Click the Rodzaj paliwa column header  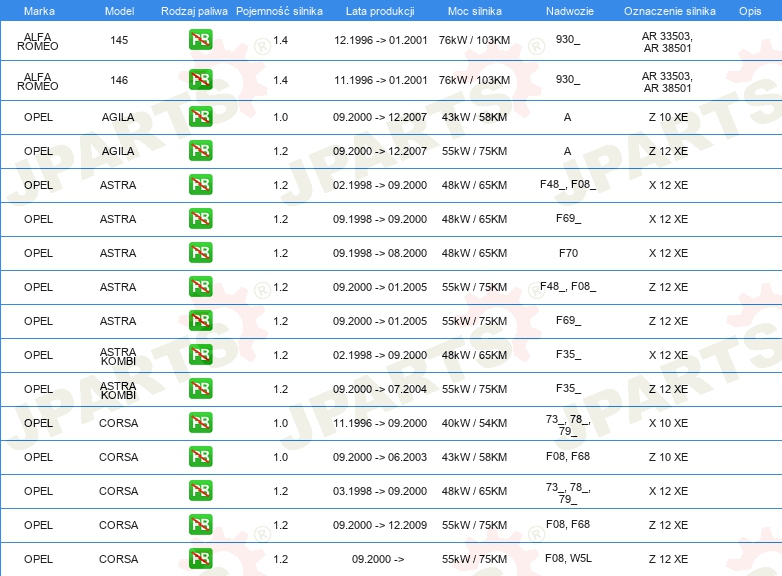(x=194, y=11)
